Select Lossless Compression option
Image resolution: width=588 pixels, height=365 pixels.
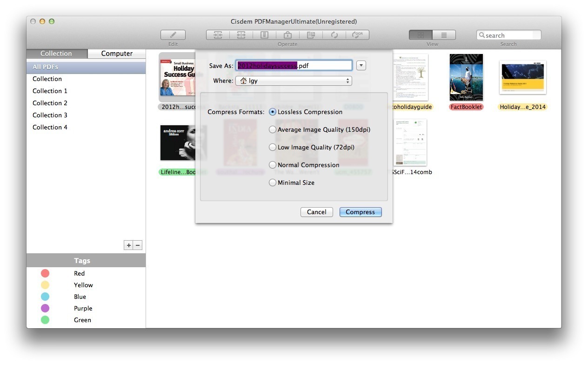(273, 112)
